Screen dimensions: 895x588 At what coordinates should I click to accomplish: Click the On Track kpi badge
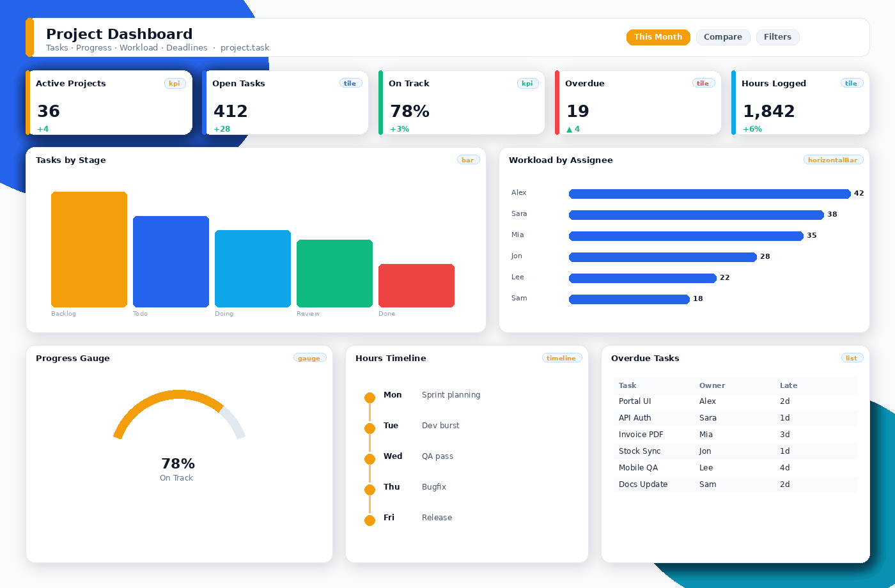tap(527, 83)
